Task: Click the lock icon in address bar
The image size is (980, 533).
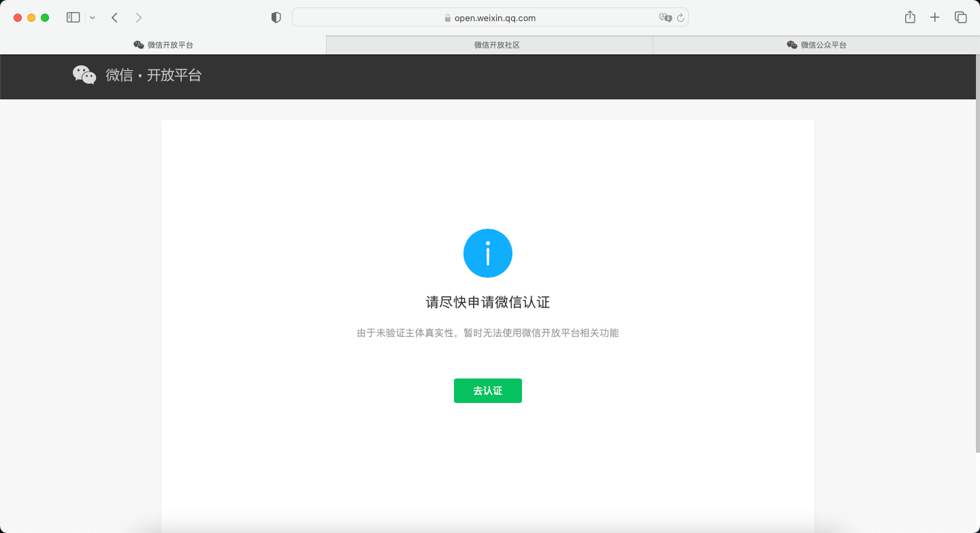Action: tap(448, 18)
